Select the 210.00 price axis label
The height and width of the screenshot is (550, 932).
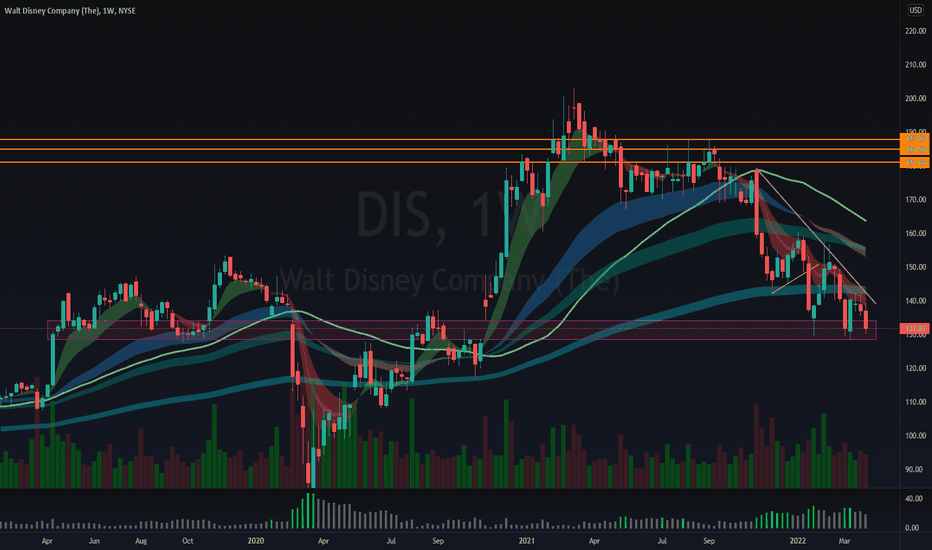click(x=915, y=65)
